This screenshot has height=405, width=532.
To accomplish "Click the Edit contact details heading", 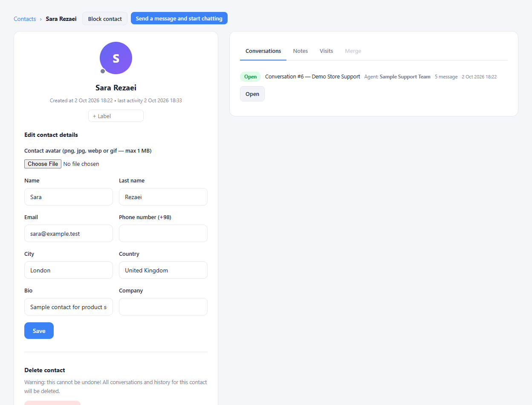I will (x=51, y=135).
